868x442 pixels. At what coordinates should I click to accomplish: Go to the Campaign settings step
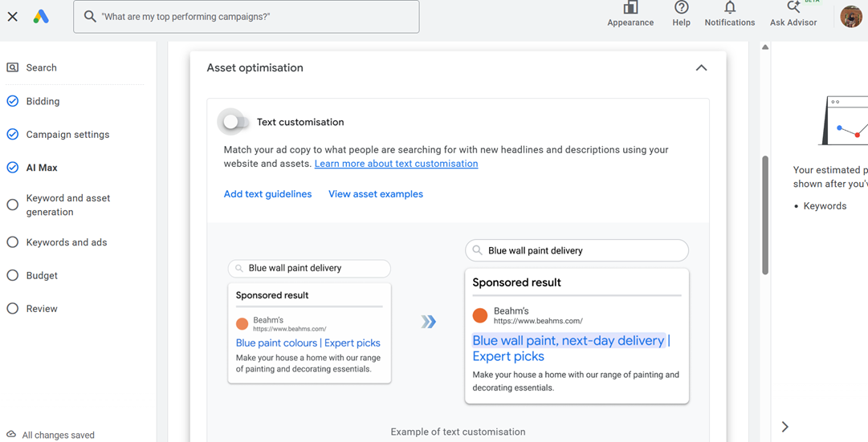pyautogui.click(x=67, y=135)
